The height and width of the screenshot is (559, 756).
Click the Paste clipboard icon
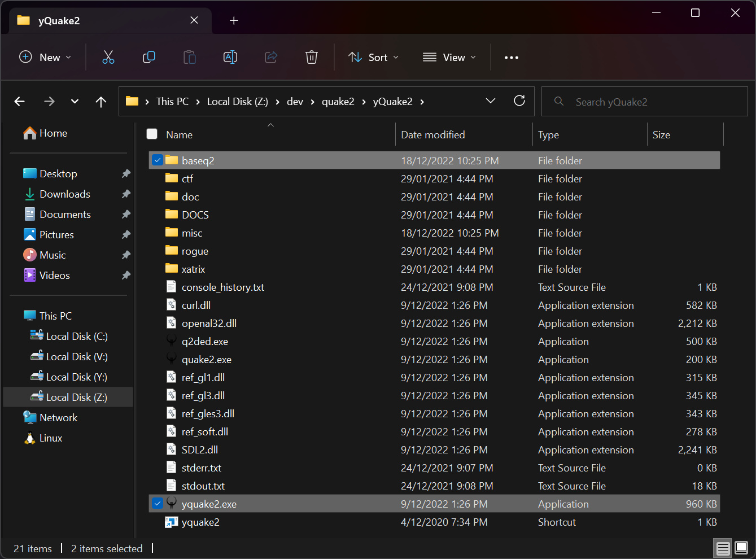190,57
